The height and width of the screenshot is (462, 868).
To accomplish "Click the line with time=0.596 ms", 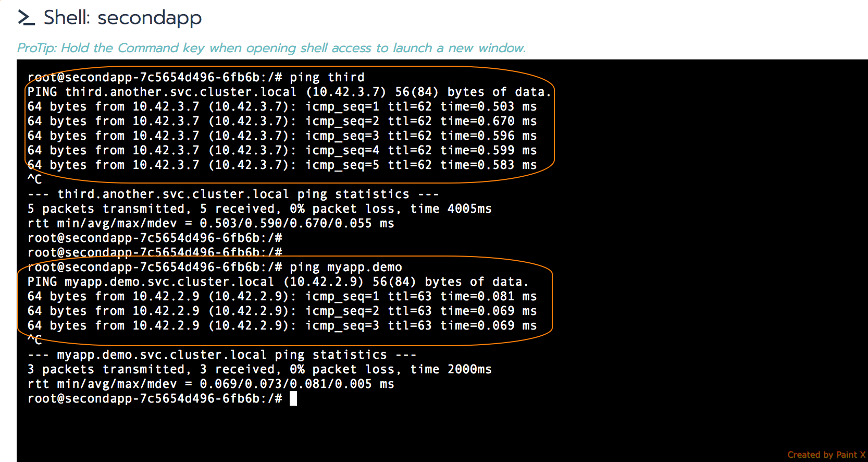I will pos(282,136).
